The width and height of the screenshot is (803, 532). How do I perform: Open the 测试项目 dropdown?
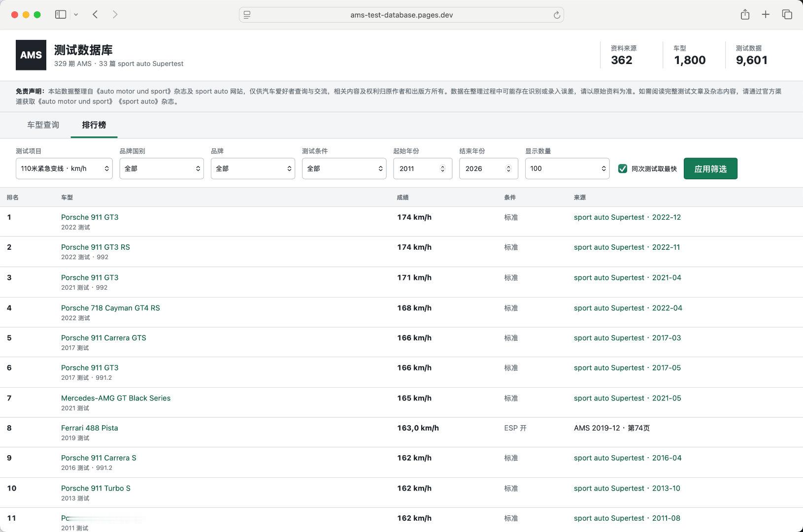point(64,168)
